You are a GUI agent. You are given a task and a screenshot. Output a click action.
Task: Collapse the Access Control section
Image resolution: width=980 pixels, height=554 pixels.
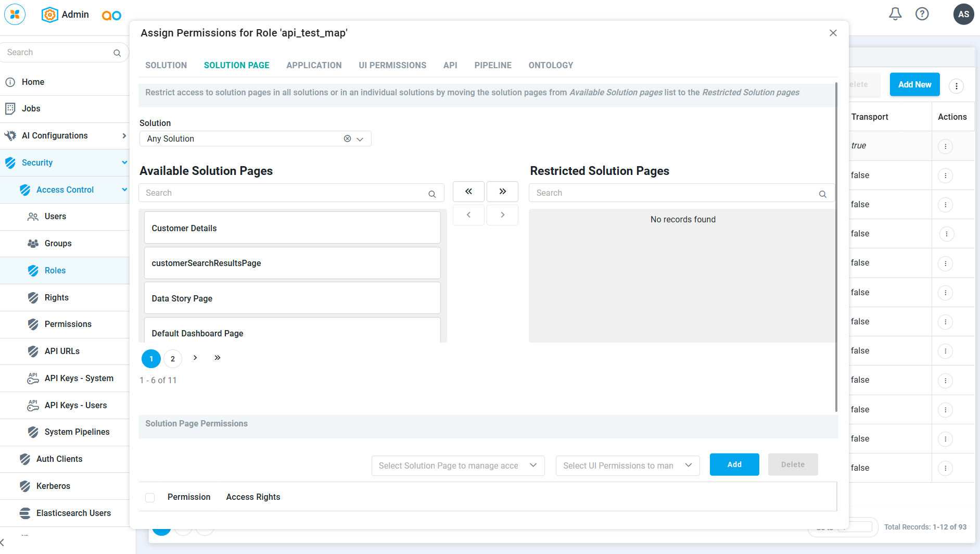(124, 190)
